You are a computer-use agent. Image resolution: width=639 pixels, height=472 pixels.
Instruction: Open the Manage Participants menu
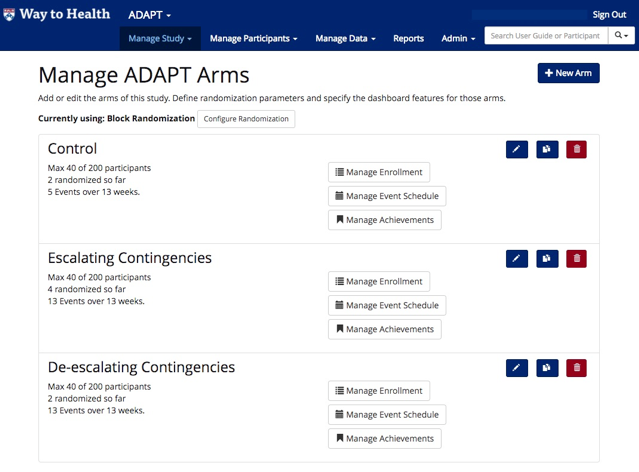tap(253, 38)
